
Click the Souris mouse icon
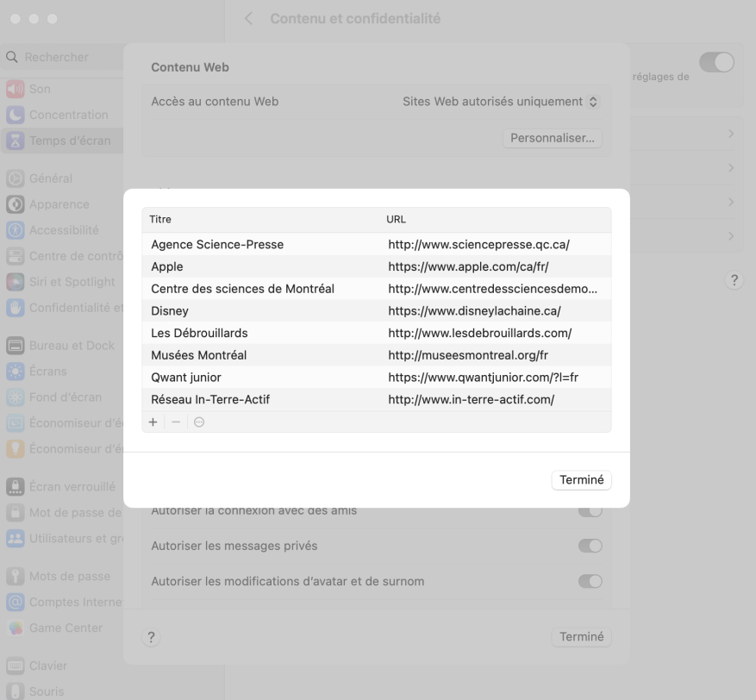pyautogui.click(x=16, y=691)
